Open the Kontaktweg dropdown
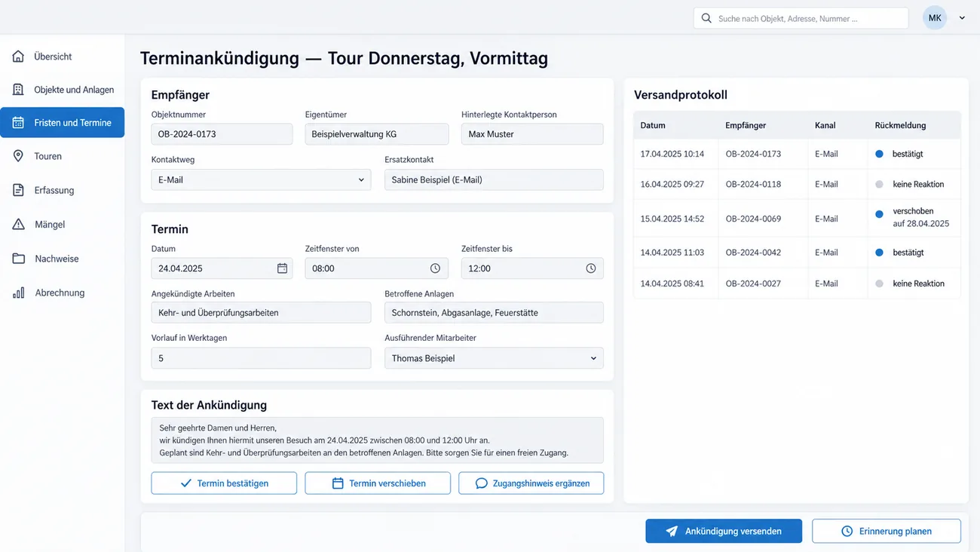The width and height of the screenshot is (980, 552). coord(261,179)
